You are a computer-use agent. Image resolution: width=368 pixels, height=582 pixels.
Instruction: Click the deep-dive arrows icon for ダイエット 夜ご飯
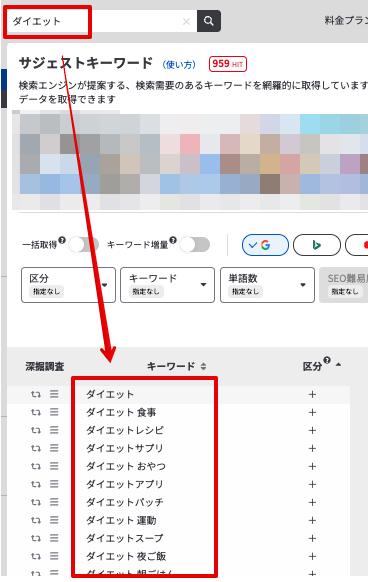pos(36,556)
